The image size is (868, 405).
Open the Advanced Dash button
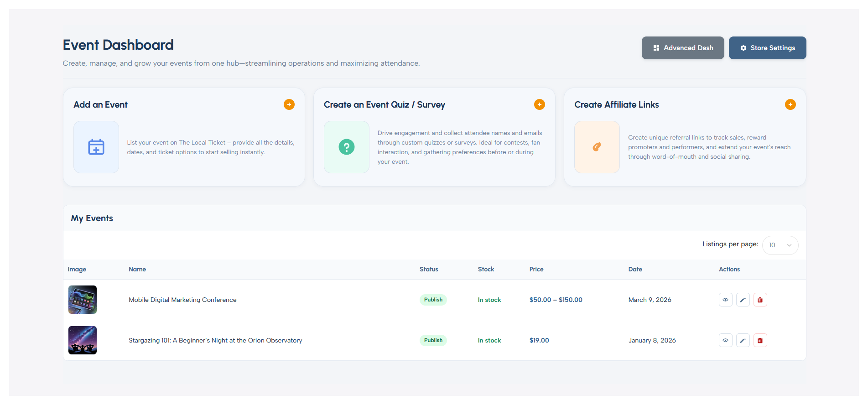683,48
